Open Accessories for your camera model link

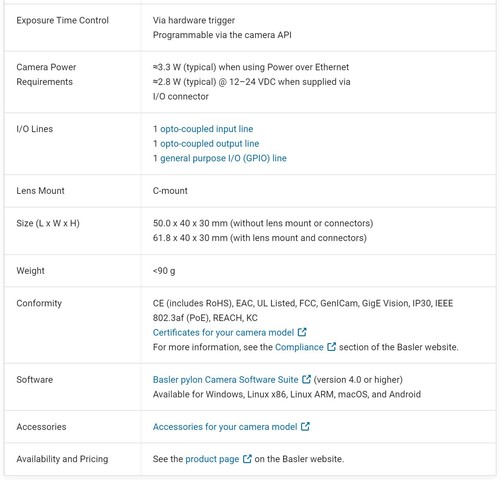tap(225, 427)
